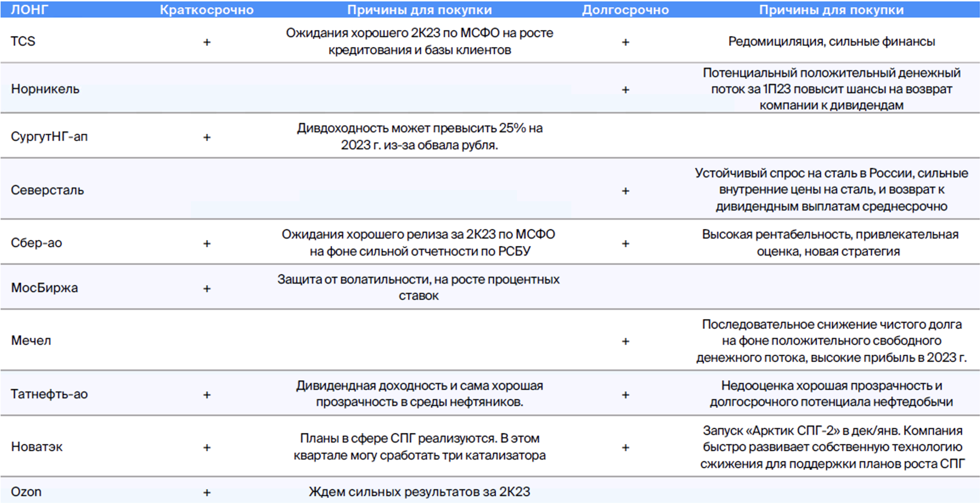Click the ЛОНГ column header
The height and width of the screenshot is (503, 980).
tap(29, 9)
